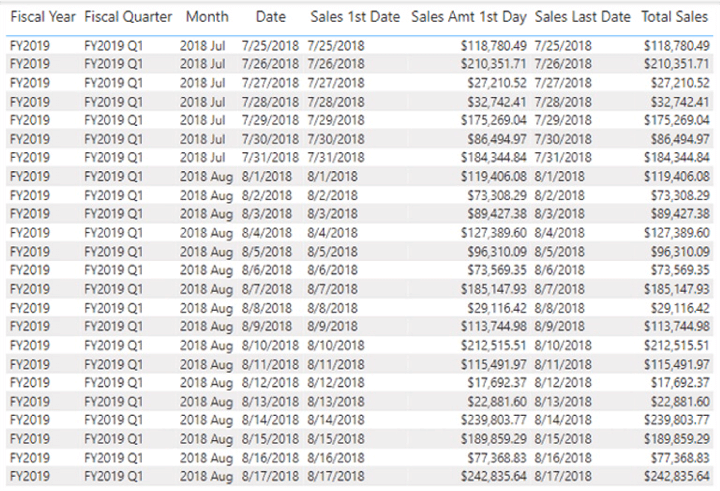Sort by the Total Sales header

[676, 17]
